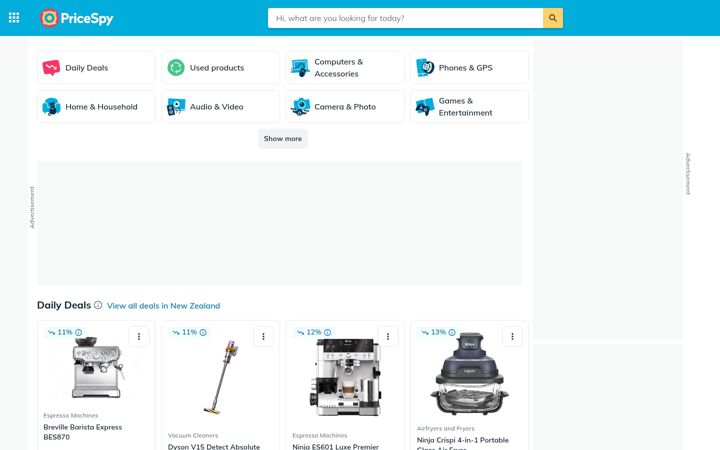
Task: Focus the product search field
Action: (405, 18)
